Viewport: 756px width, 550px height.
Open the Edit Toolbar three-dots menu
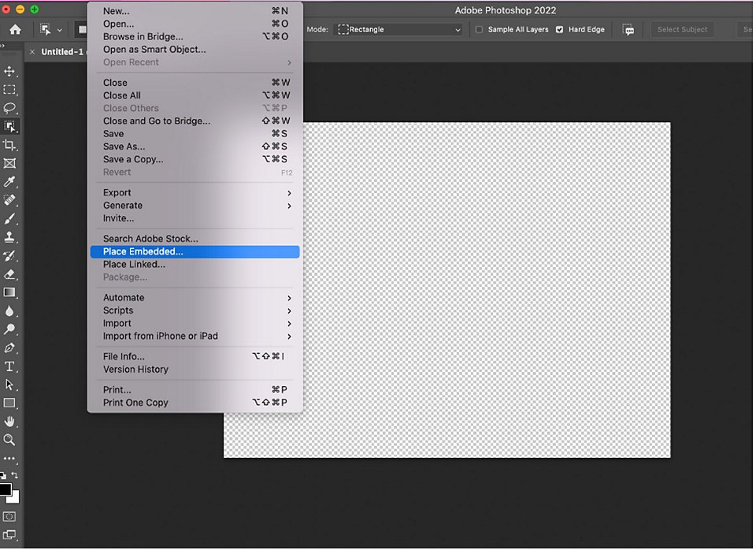pyautogui.click(x=9, y=459)
